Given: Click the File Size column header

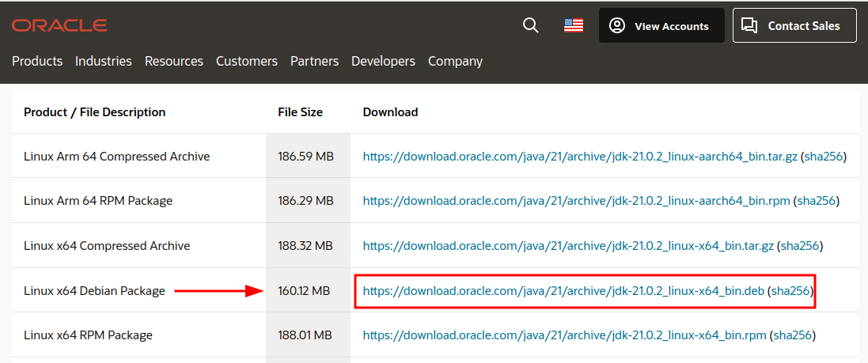Looking at the screenshot, I should (300, 112).
